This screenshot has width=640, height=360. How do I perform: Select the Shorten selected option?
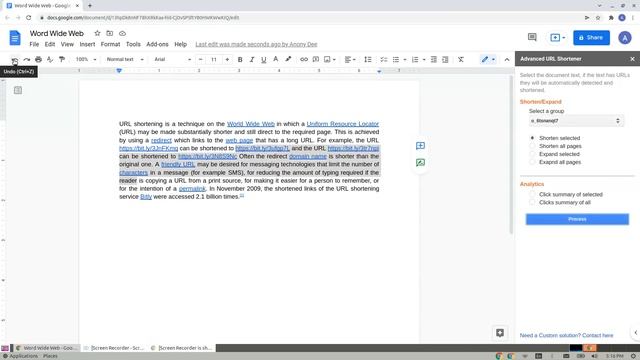[532, 138]
